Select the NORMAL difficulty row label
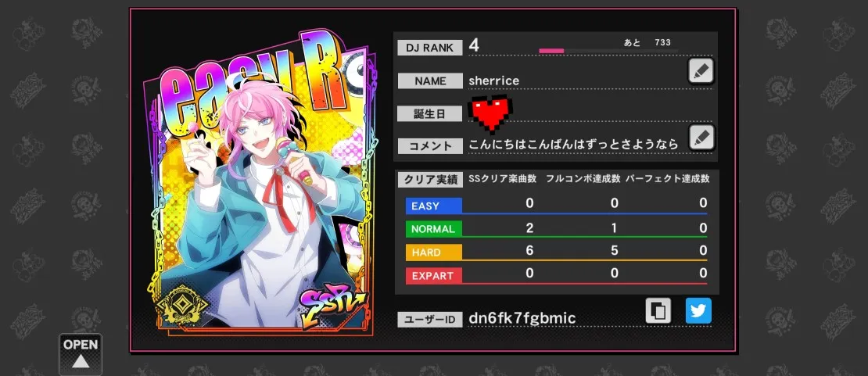The width and height of the screenshot is (868, 376). click(x=433, y=229)
